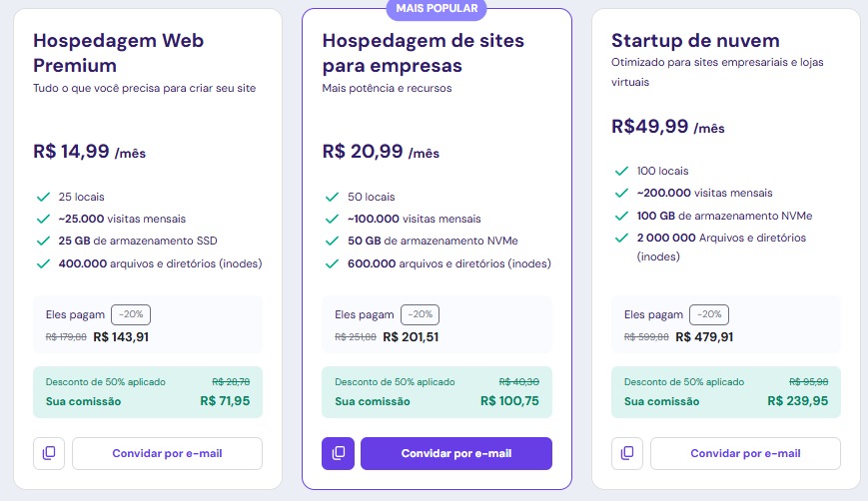Click the checkmark next to 100 GB NVMe storage

pyautogui.click(x=620, y=216)
